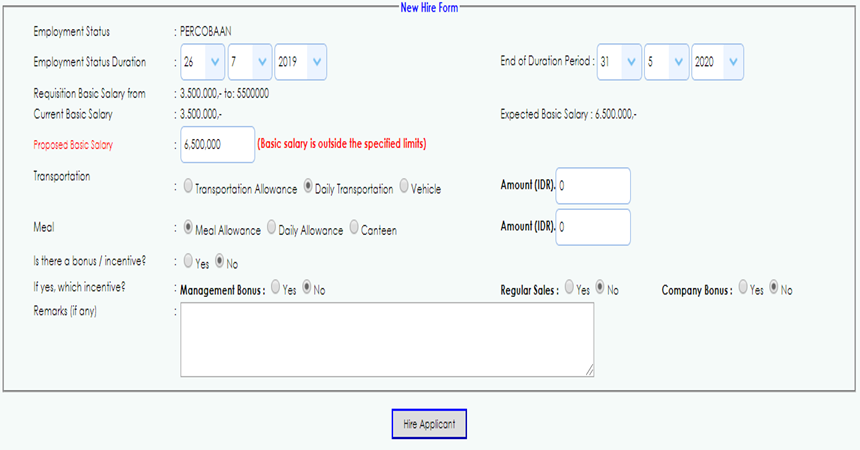The height and width of the screenshot is (450, 860).
Task: Open the End of Duration Period day dropdown
Action: point(619,63)
